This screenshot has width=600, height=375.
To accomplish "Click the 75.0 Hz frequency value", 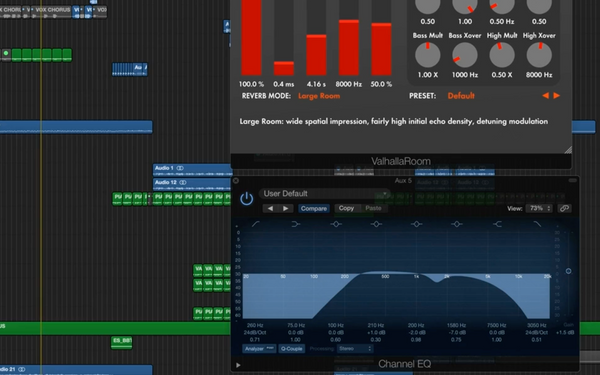I will (296, 325).
